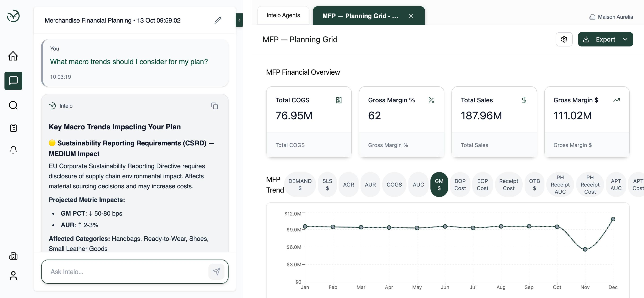
Task: Collapse the chat panel with arrow
Action: click(x=239, y=20)
